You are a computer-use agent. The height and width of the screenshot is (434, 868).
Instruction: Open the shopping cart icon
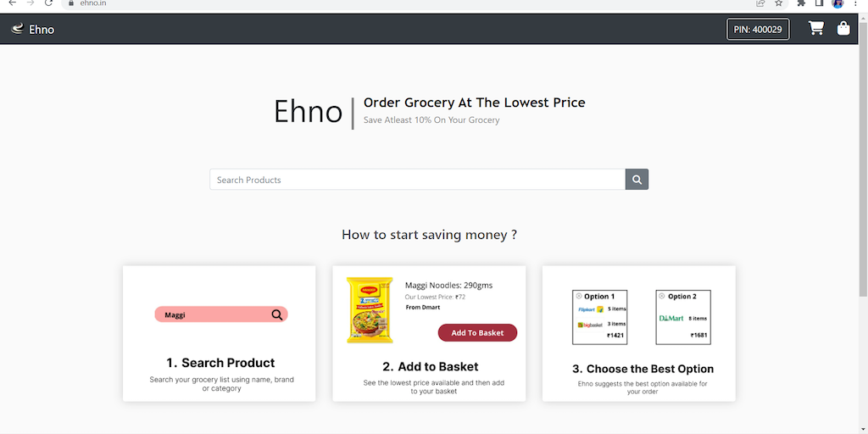(816, 29)
